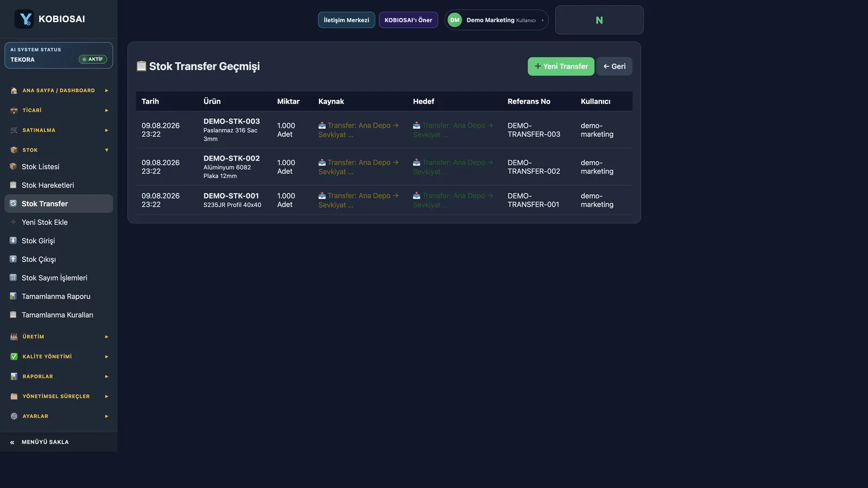Click the Ticari section icon
This screenshot has height=488, width=868.
[x=14, y=111]
